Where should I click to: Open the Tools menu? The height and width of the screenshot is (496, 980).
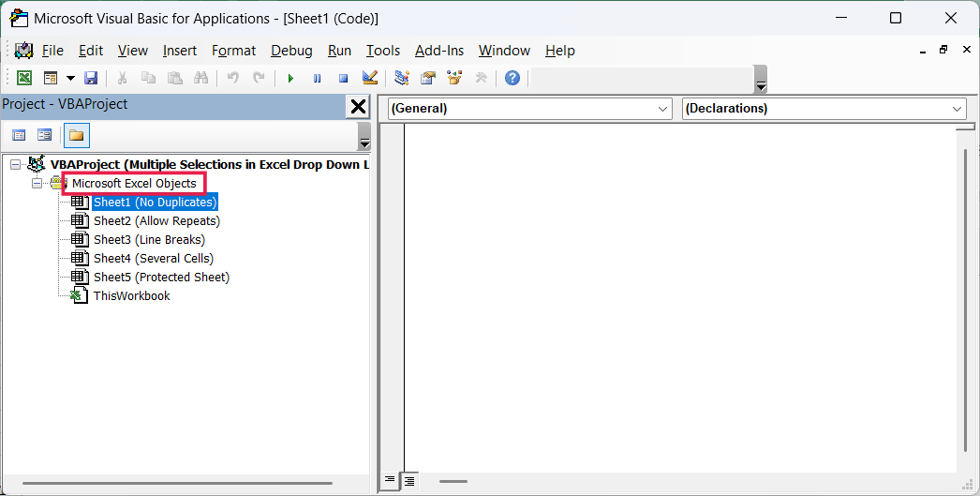(383, 51)
